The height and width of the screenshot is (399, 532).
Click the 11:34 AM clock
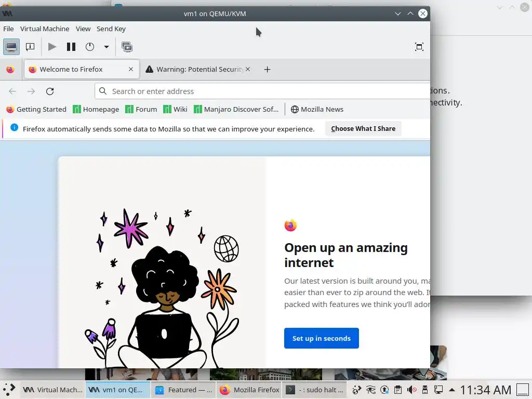486,390
